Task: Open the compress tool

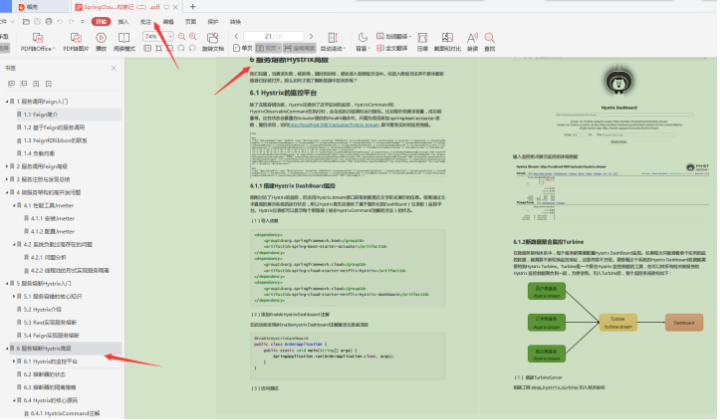Action: pyautogui.click(x=422, y=41)
